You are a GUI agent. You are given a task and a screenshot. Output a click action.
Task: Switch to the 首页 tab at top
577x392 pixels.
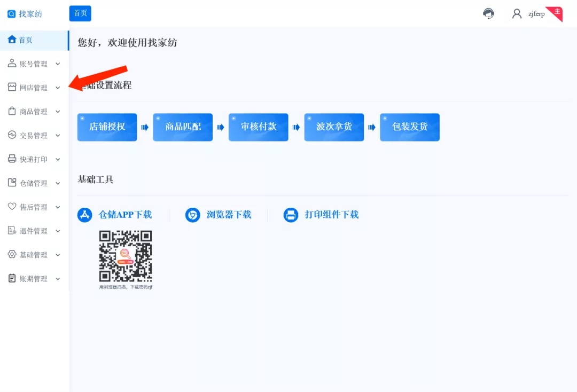coord(80,13)
